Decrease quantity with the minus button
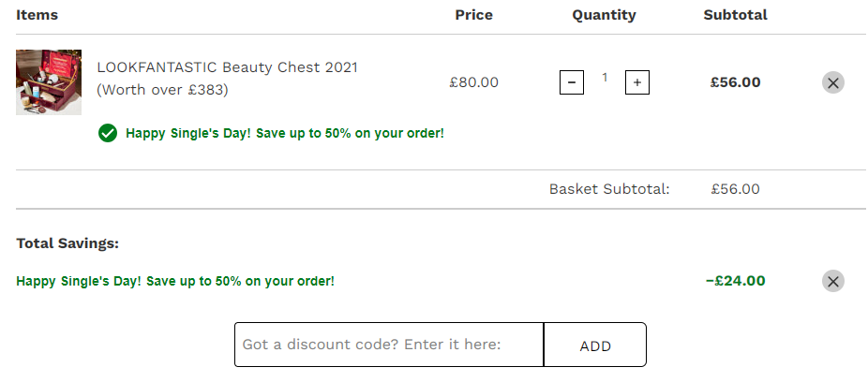The width and height of the screenshot is (868, 382). [571, 82]
